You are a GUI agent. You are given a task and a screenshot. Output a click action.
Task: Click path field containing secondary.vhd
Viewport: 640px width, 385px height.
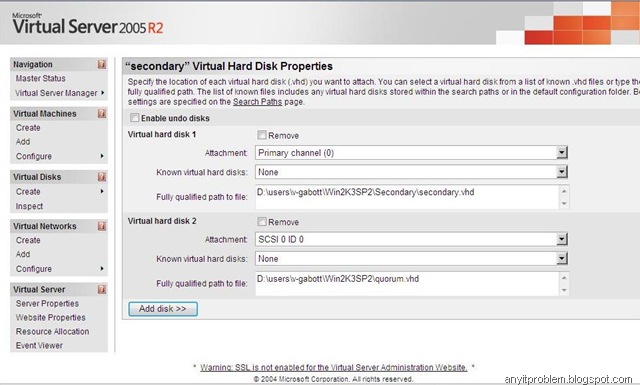[412, 197]
